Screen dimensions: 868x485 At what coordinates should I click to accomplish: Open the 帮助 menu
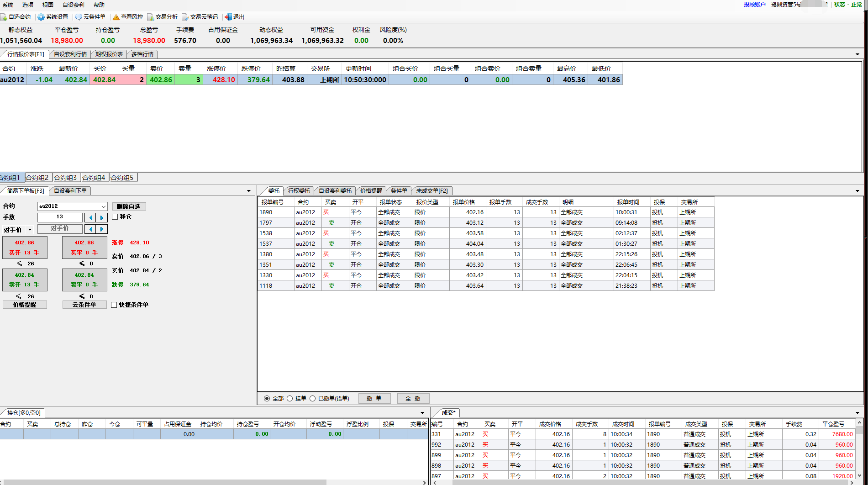coord(99,5)
